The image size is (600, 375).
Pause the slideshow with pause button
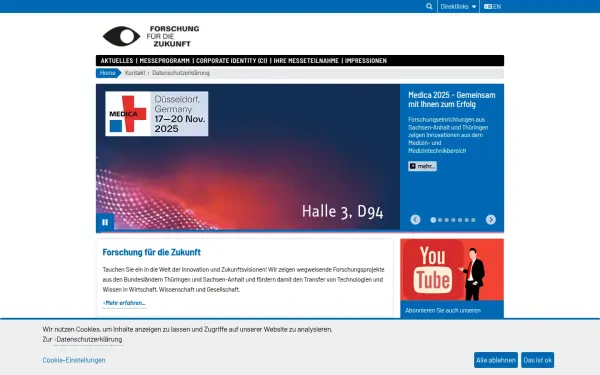click(105, 222)
